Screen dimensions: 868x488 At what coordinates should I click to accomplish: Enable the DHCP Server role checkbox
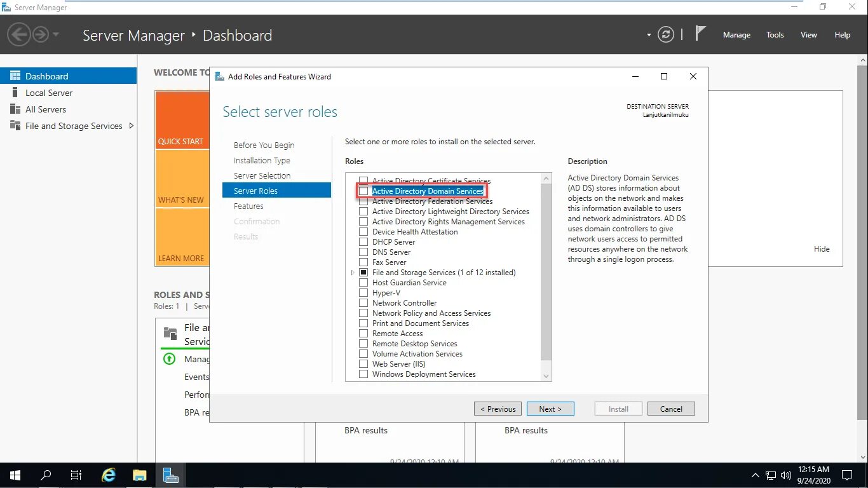point(363,242)
